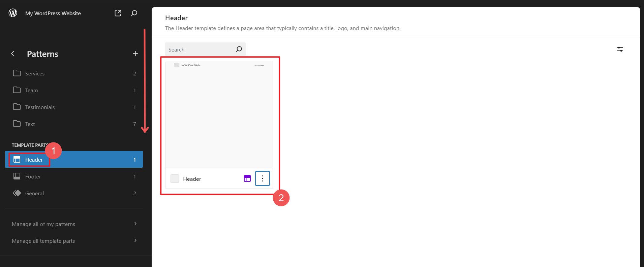Image resolution: width=644 pixels, height=267 pixels.
Task: Click the WordPress logo icon
Action: [13, 13]
